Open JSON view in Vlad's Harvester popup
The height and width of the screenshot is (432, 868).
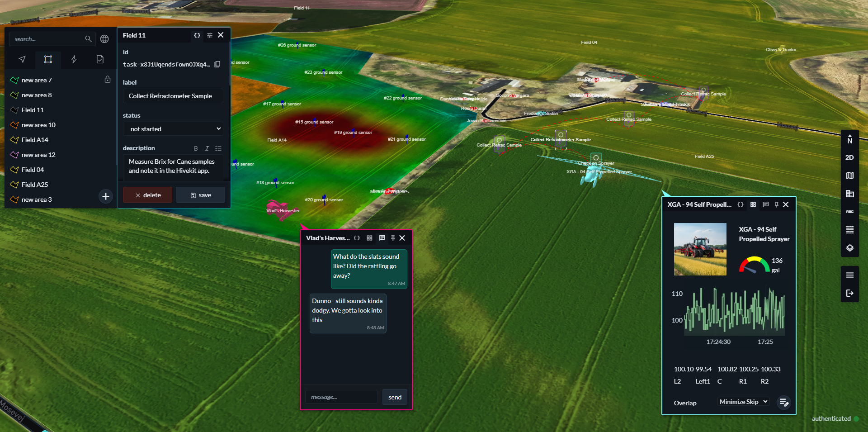357,238
